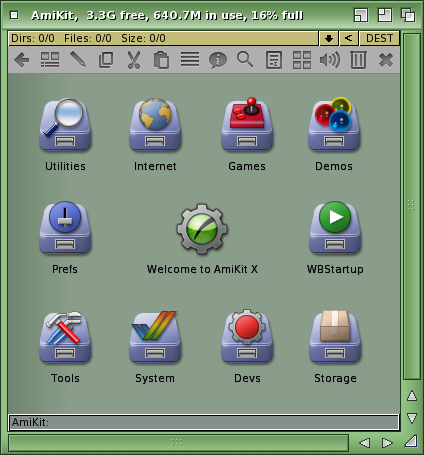Click the '<' button in the status bar

click(x=349, y=38)
